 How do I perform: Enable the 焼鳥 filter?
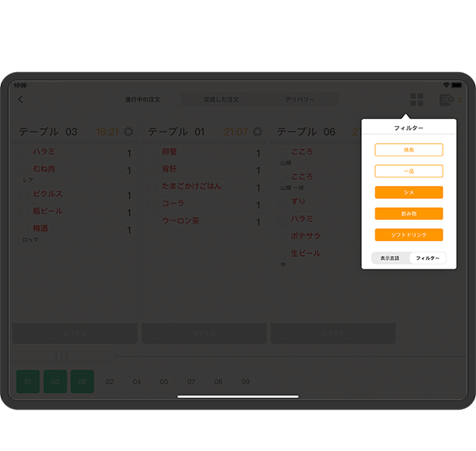click(x=409, y=150)
